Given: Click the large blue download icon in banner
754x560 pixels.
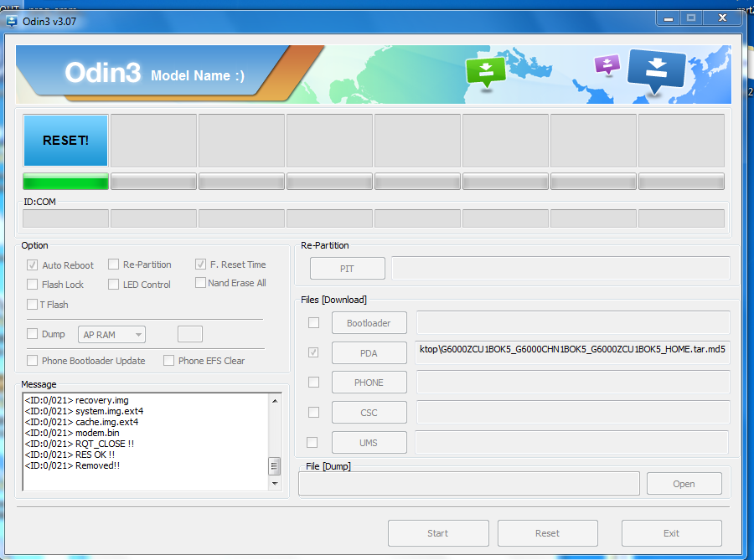Looking at the screenshot, I should (656, 71).
